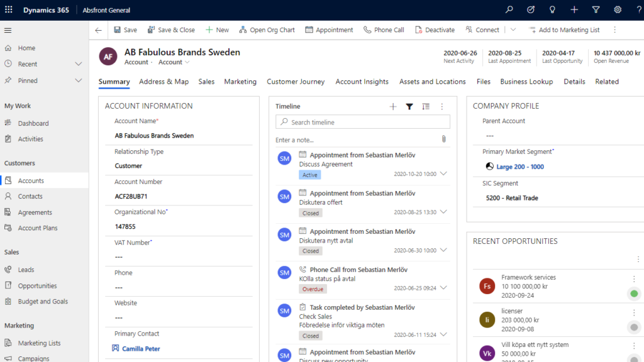Switch to the Files tab
644x362 pixels.
pyautogui.click(x=484, y=82)
